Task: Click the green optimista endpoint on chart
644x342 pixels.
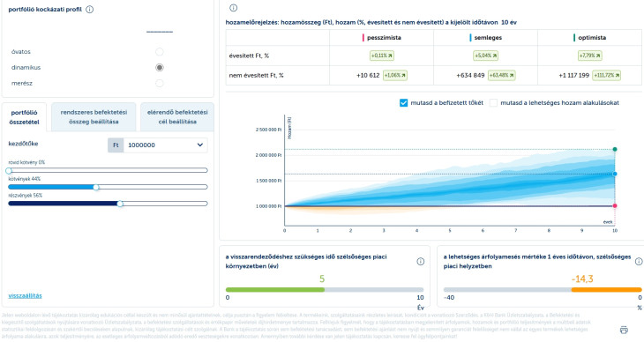Action: pos(615,149)
